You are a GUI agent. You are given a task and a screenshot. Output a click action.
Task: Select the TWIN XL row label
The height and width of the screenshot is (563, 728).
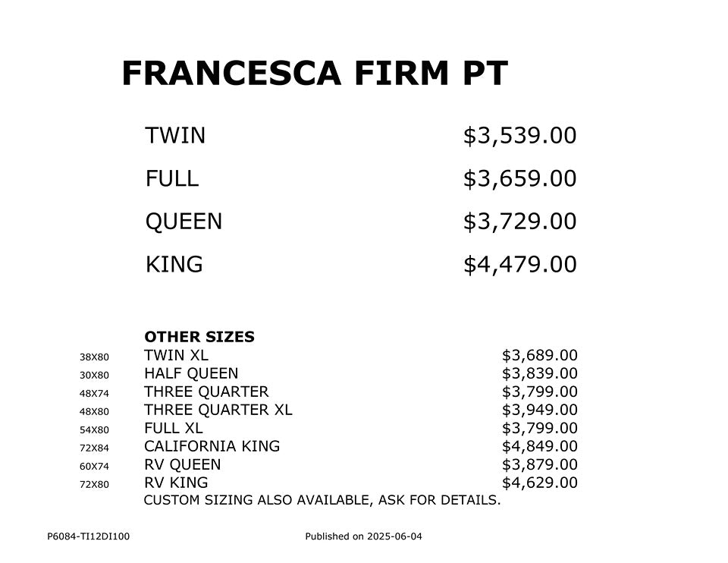(x=176, y=355)
